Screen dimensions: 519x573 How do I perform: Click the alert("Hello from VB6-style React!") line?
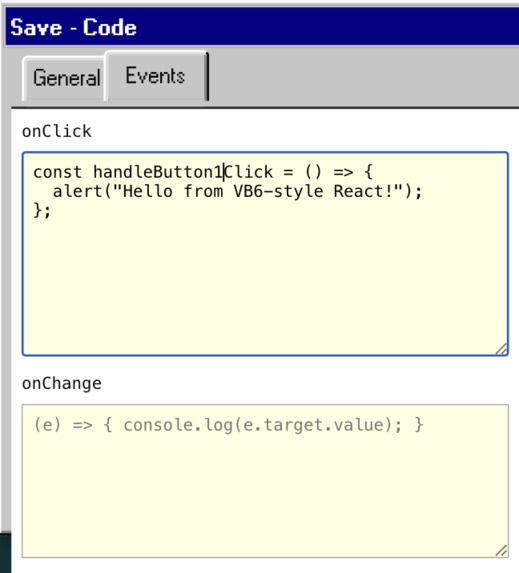click(x=238, y=191)
